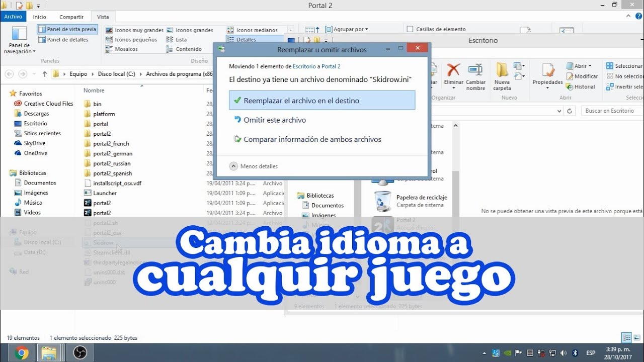The height and width of the screenshot is (362, 644).
Task: Click Modificar in Escritorio window
Action: tap(583, 76)
